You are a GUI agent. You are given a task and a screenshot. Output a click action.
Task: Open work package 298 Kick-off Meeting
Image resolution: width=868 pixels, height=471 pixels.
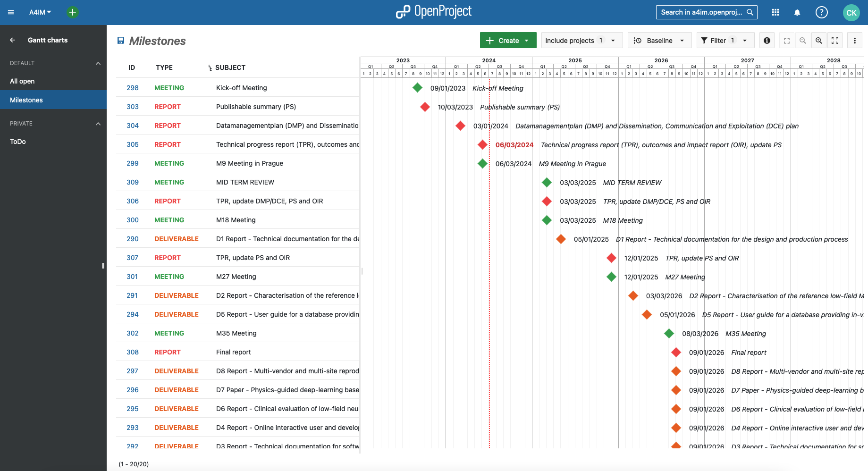(x=132, y=88)
